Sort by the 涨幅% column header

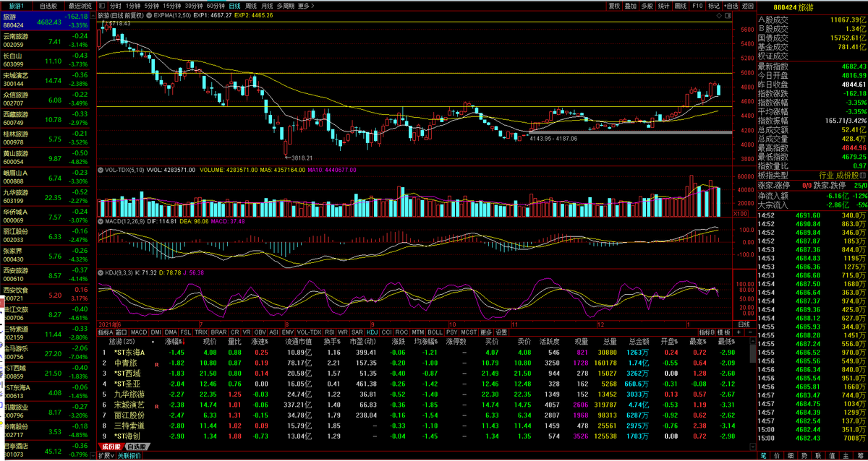[174, 341]
